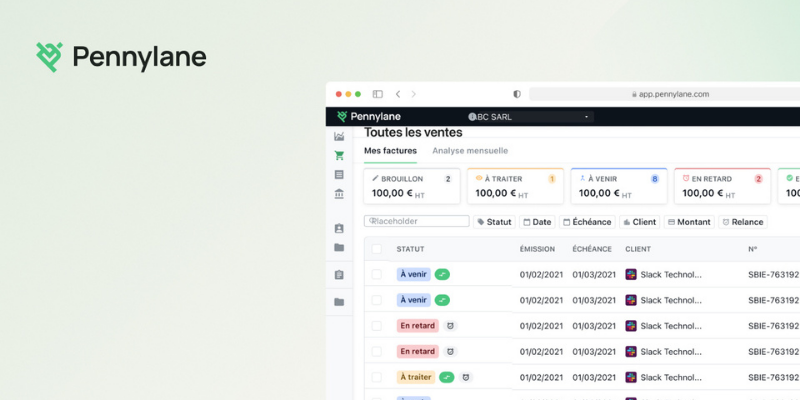Focus the Placeholder search field
The image size is (800, 400).
point(417,221)
